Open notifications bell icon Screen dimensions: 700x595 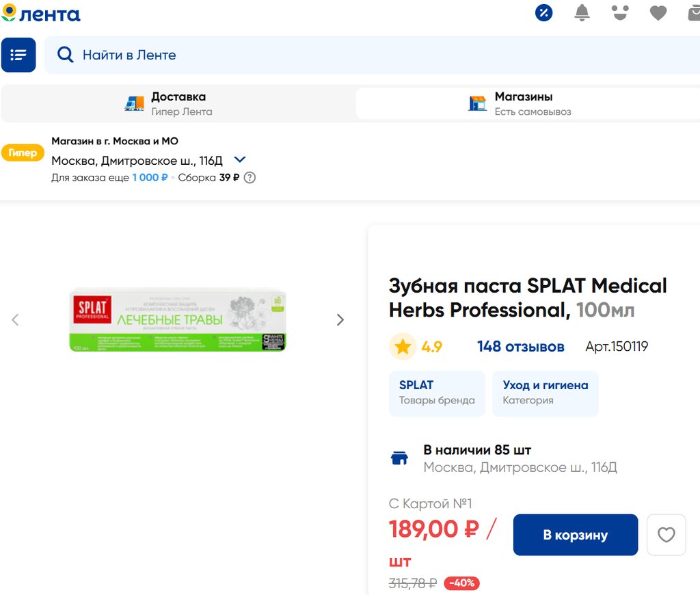pyautogui.click(x=582, y=12)
